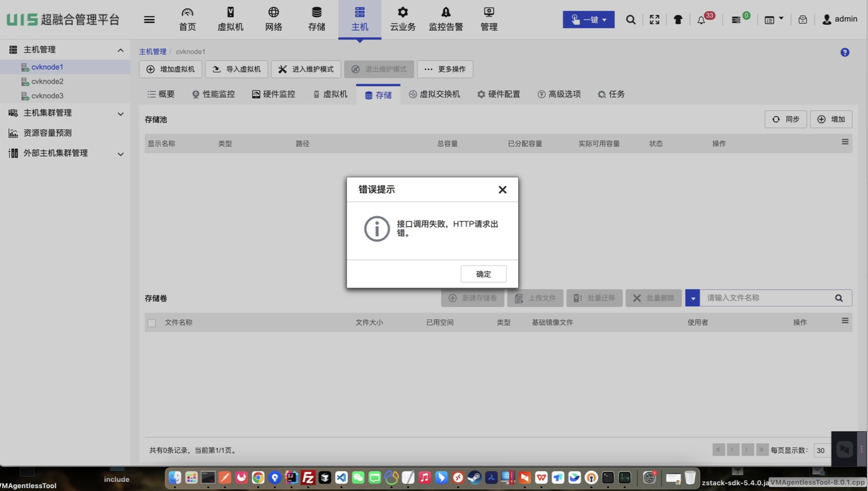Click the theme shirt icon in top bar
The height and width of the screenshot is (491, 868).
click(678, 20)
